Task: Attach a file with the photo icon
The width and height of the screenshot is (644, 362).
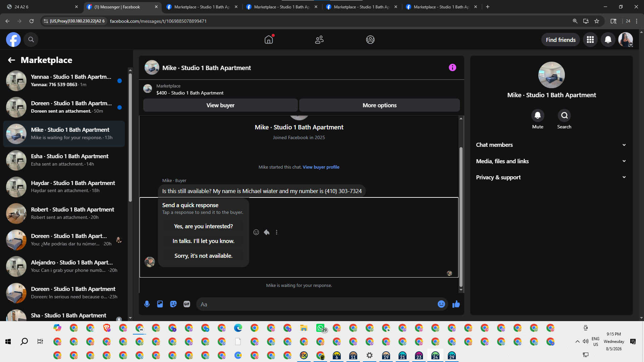Action: 160,304
